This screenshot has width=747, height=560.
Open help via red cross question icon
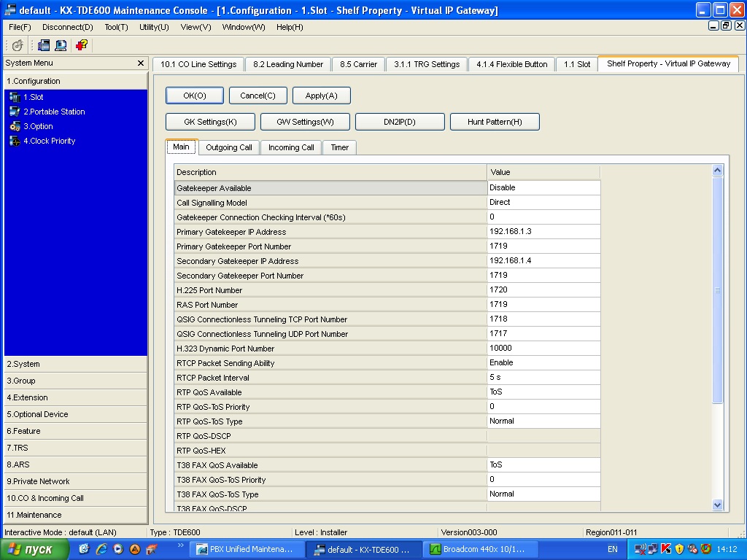click(81, 45)
